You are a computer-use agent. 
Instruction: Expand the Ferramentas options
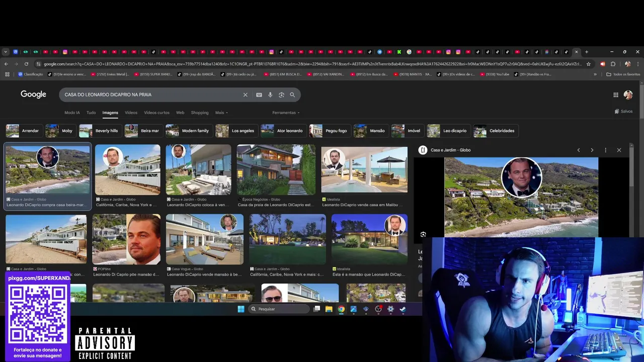pos(286,113)
